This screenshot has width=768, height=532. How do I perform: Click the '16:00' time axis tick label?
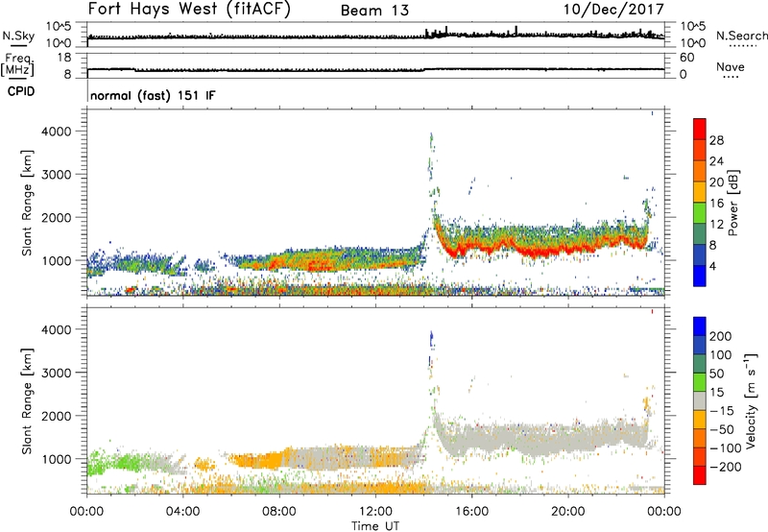click(x=471, y=512)
